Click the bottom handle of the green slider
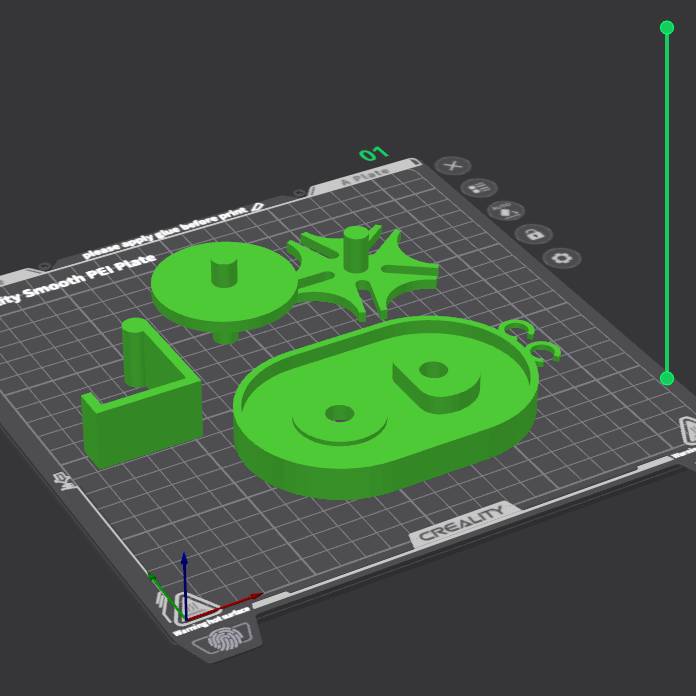 point(667,378)
